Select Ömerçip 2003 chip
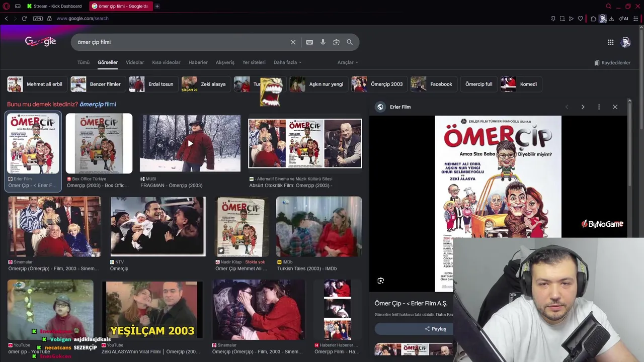 [379, 84]
